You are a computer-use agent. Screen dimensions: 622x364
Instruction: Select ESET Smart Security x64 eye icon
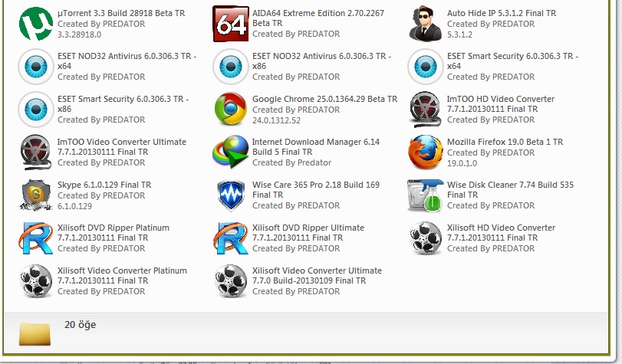425,67
